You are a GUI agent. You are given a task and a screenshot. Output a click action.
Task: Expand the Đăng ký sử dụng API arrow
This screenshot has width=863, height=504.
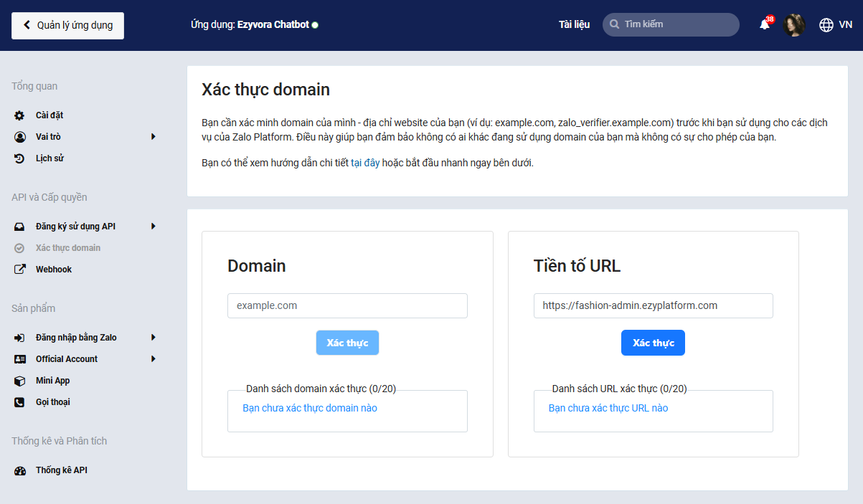pyautogui.click(x=154, y=227)
